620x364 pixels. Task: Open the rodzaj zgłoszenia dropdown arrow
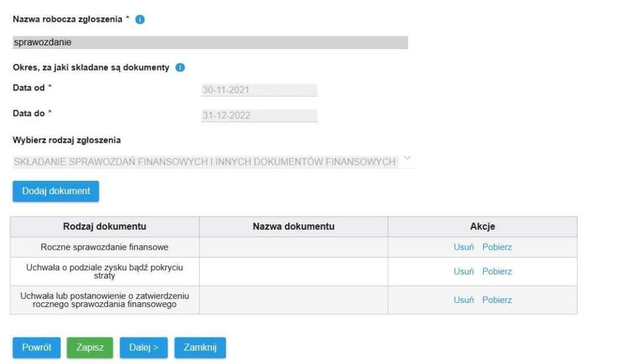pyautogui.click(x=407, y=158)
